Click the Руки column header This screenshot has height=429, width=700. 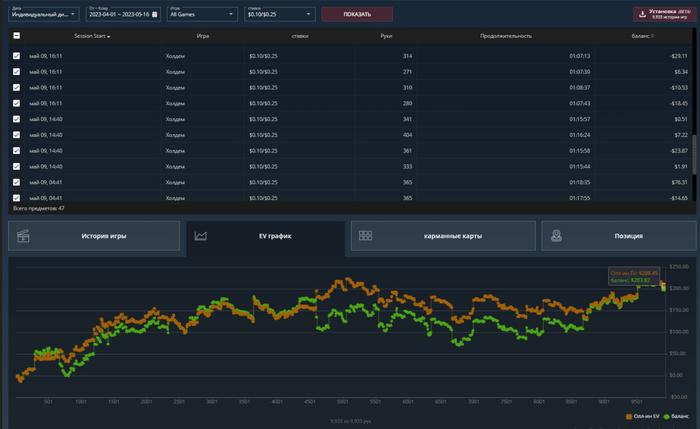[386, 36]
